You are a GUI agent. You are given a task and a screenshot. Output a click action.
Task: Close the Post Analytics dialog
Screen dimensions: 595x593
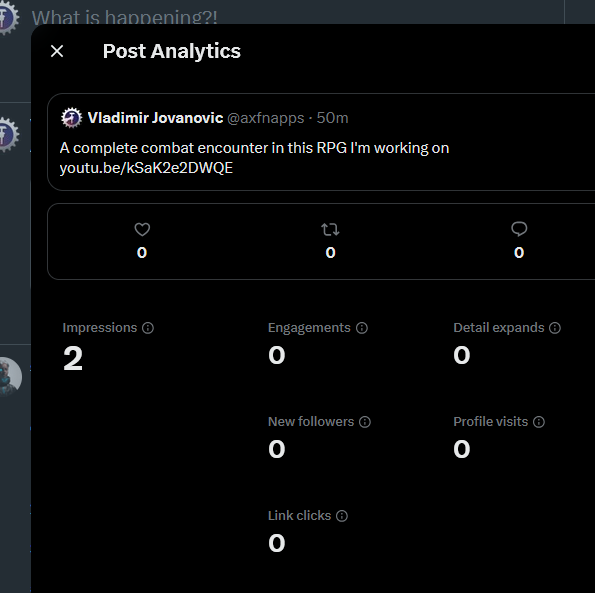click(57, 51)
